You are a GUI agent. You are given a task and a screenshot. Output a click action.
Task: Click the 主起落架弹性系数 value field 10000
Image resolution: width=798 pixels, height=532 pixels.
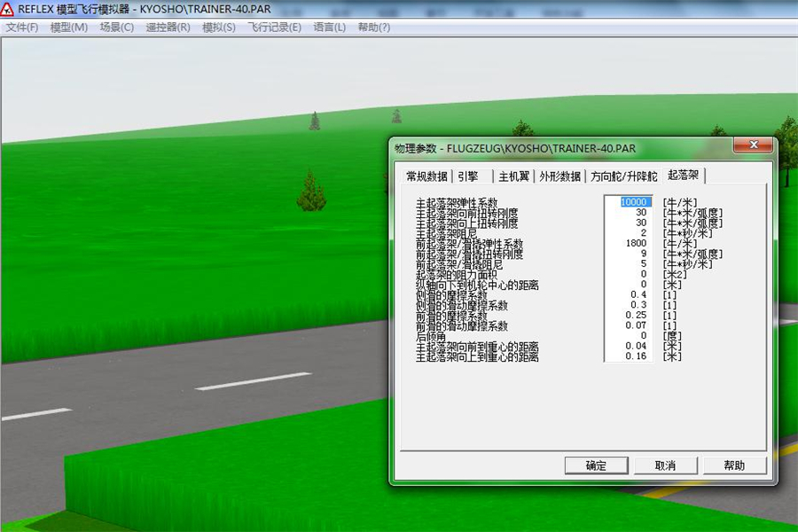(633, 202)
